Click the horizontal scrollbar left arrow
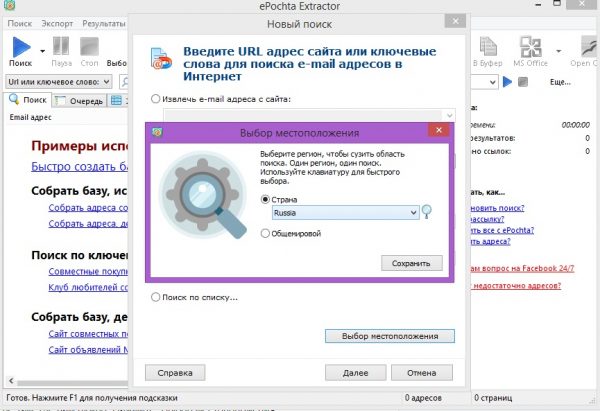600x411 pixels. tap(11, 381)
